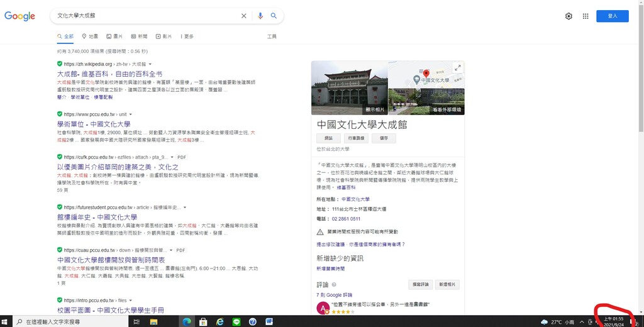This screenshot has height=327, width=644.
Task: Open Google settings gear icon
Action: 569,16
